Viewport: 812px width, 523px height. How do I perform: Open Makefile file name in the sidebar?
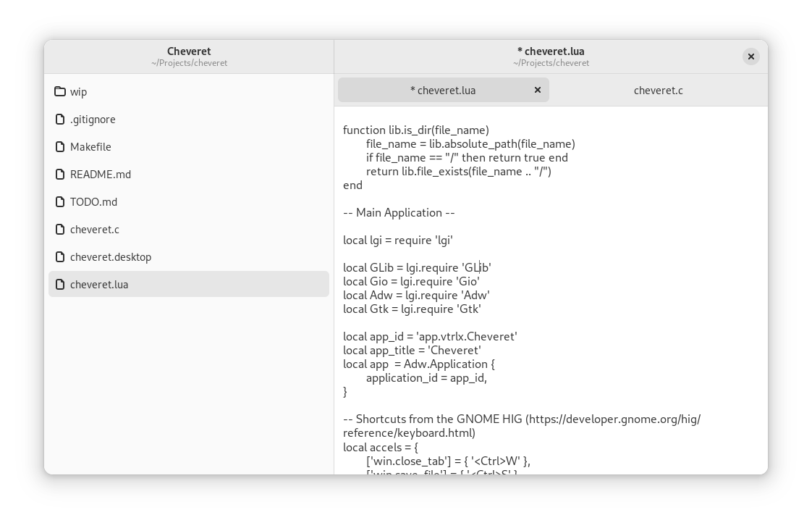pos(90,147)
